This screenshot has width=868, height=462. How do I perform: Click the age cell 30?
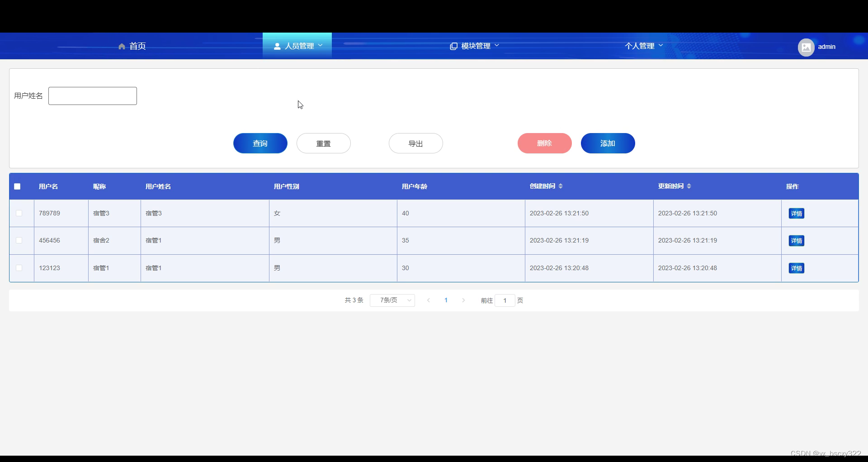(x=406, y=268)
